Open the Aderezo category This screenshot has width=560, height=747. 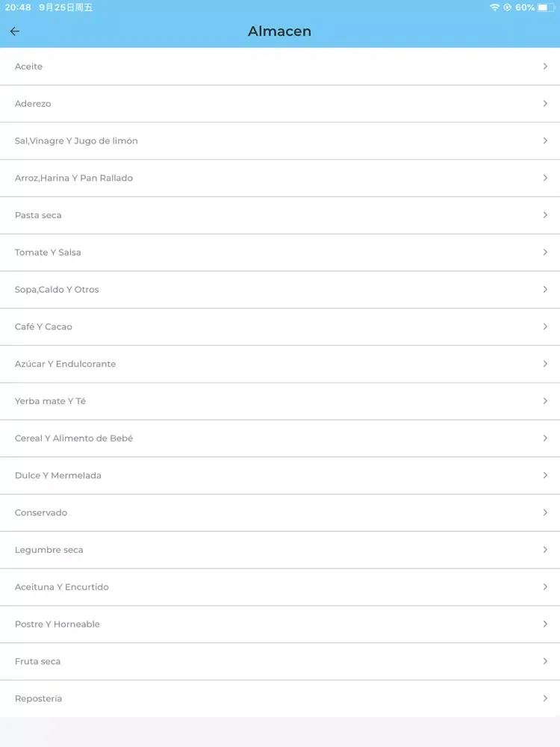click(280, 103)
